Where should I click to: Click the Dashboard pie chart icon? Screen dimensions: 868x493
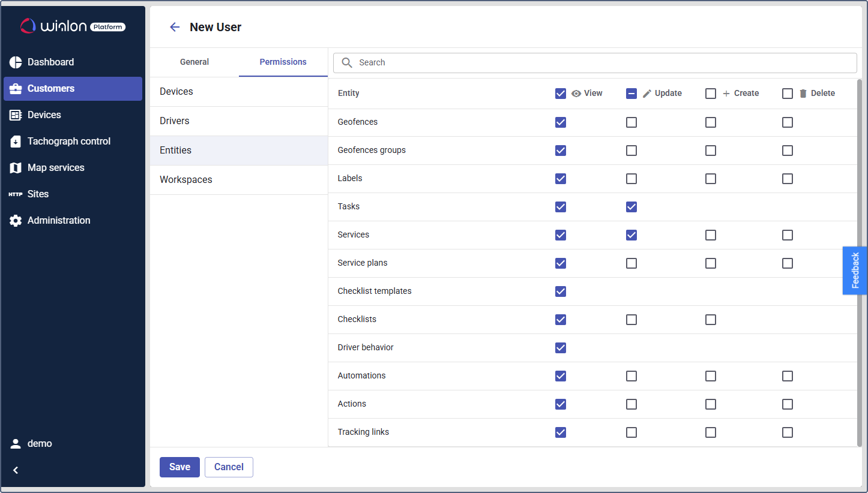click(x=16, y=62)
